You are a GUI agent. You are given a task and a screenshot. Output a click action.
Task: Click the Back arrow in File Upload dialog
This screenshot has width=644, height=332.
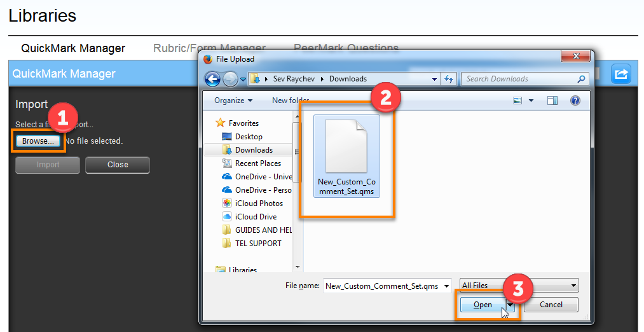(x=212, y=79)
